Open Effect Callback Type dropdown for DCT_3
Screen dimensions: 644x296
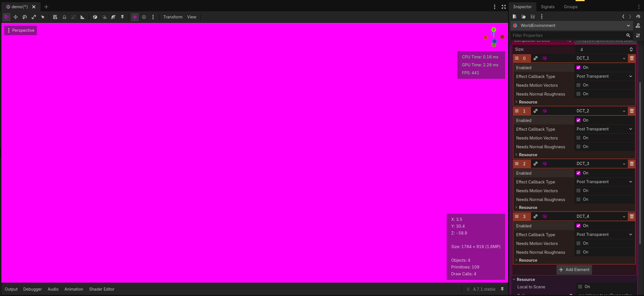click(x=604, y=182)
